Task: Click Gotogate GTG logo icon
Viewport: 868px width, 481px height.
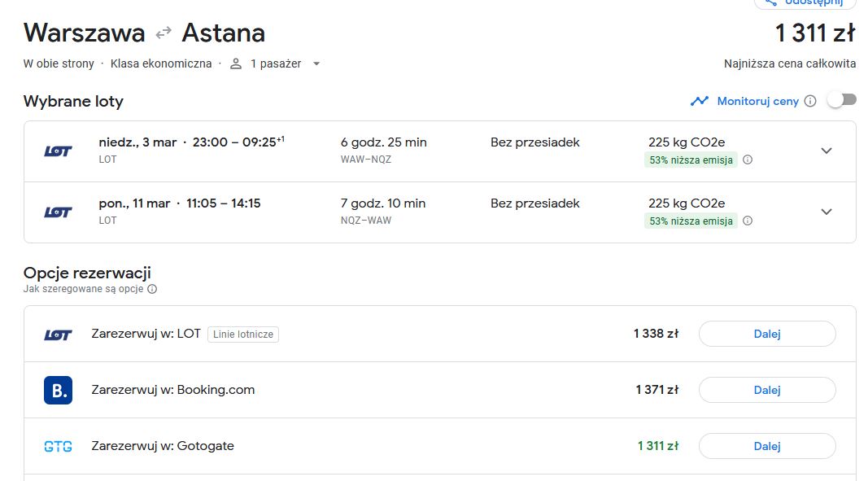Action: 58,446
